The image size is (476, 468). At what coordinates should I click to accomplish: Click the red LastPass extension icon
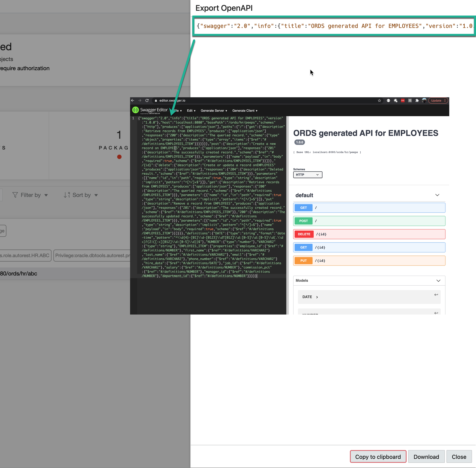pyautogui.click(x=403, y=100)
